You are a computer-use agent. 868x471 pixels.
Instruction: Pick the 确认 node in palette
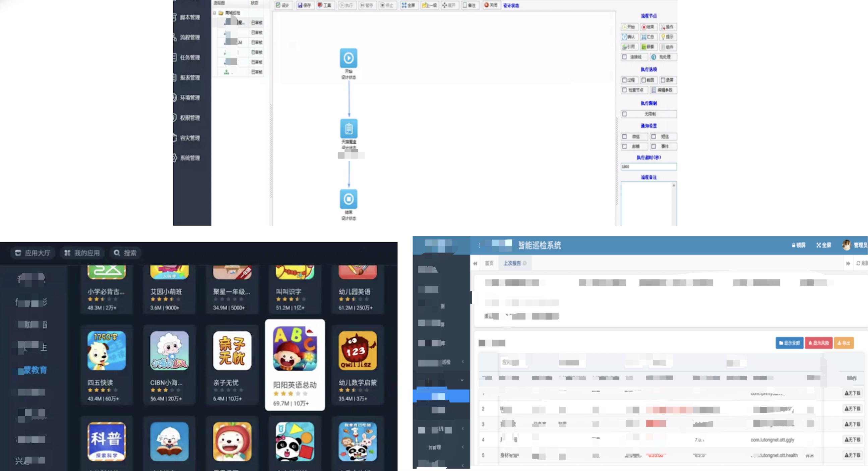tap(629, 37)
